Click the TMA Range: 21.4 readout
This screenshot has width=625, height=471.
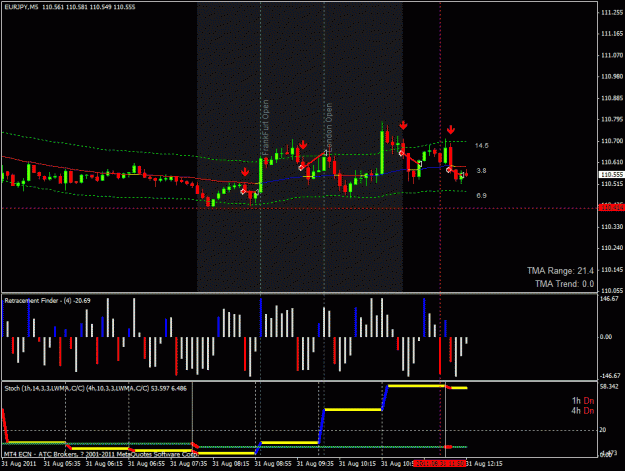pos(560,271)
